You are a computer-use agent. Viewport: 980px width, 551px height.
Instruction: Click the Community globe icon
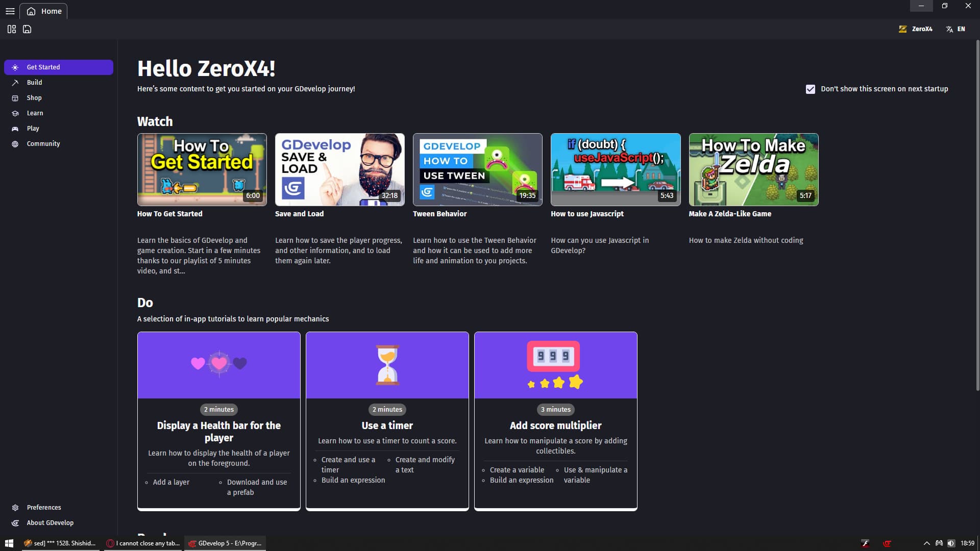[15, 144]
